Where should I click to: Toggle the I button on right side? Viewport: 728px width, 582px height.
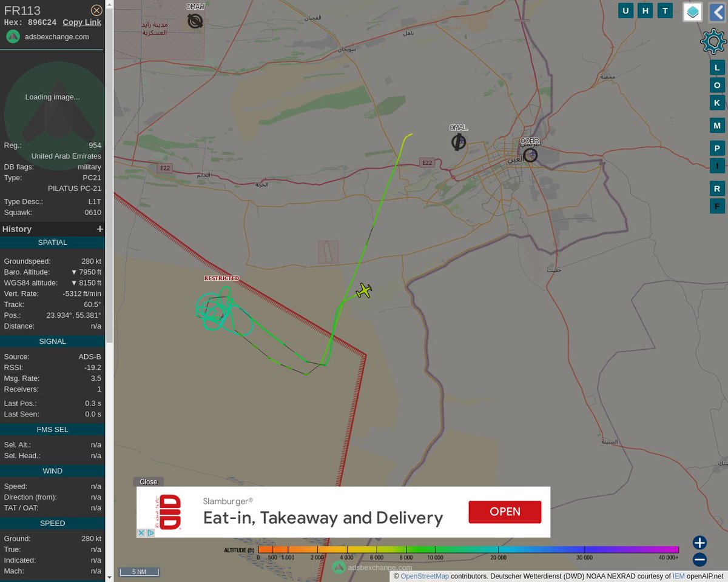tap(717, 166)
